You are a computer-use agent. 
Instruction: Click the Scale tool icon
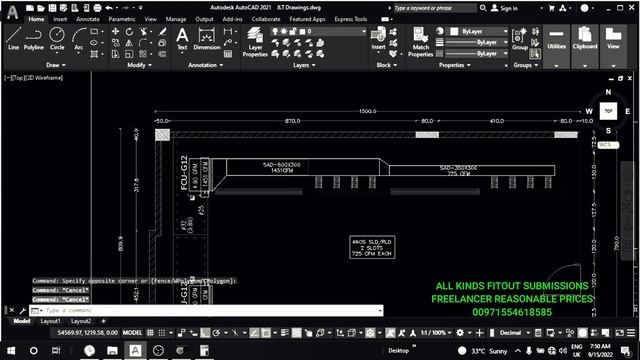[x=129, y=54]
